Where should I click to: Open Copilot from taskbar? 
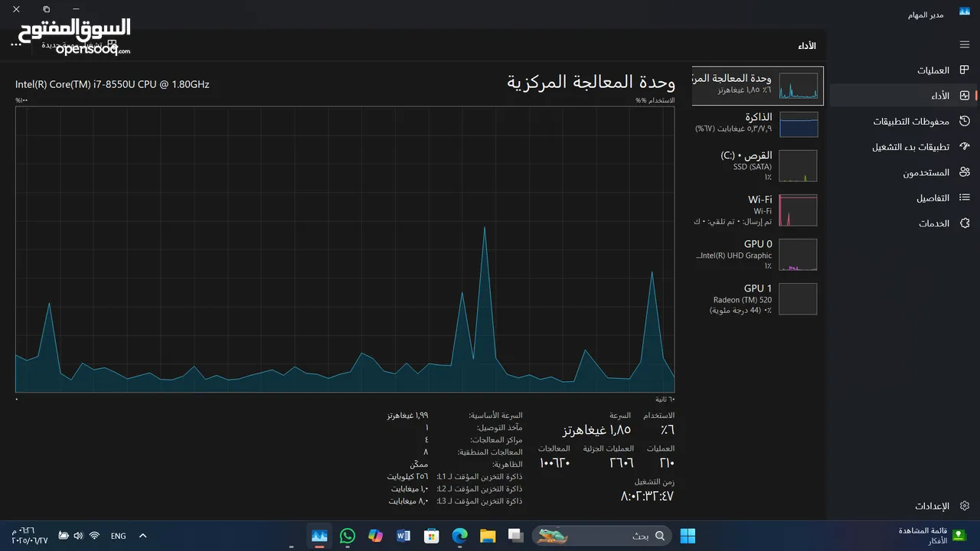(x=375, y=536)
